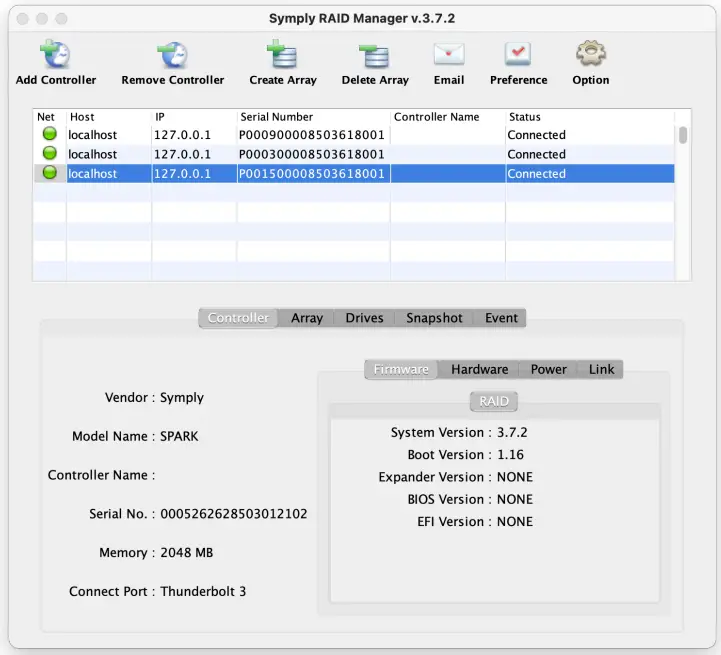The height and width of the screenshot is (655, 721).
Task: Select serial number P0003000008503618001
Action: 311,154
